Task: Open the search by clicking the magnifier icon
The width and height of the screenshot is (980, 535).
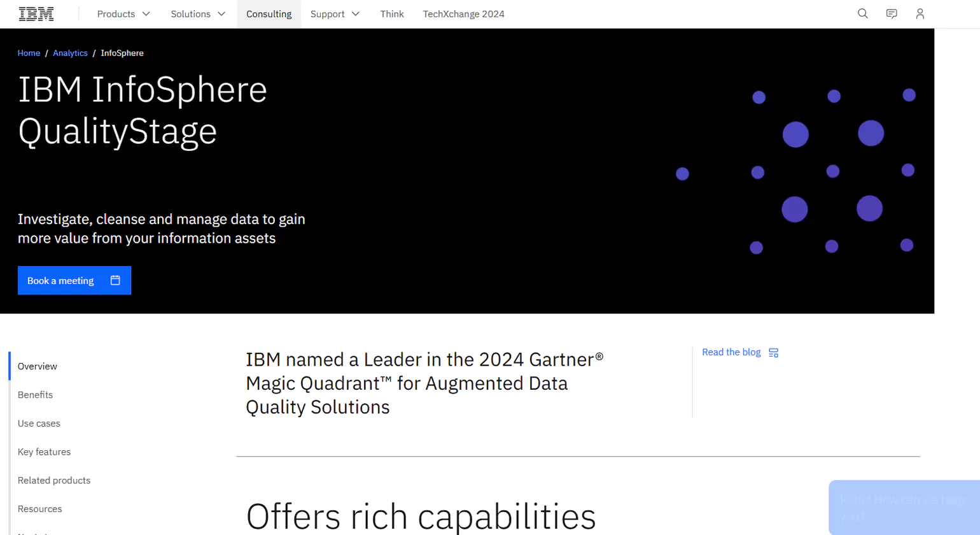Action: point(862,13)
